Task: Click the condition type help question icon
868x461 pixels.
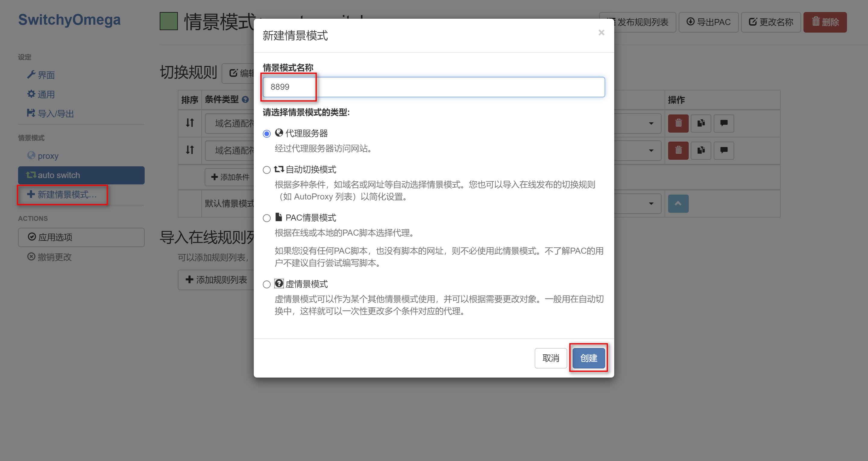Action: point(245,99)
